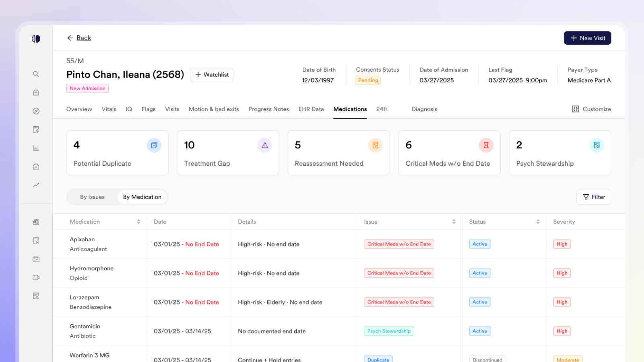Sort by the Medication column
Image resolution: width=644 pixels, height=362 pixels.
click(138, 222)
